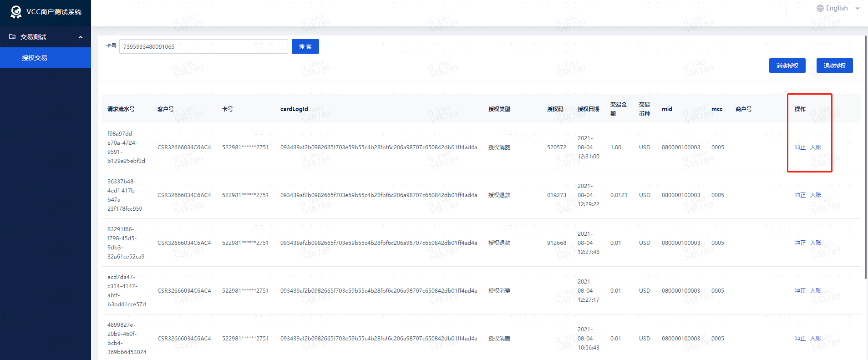Click 入账 for authorization code 019273
Image resolution: width=868 pixels, height=360 pixels.
coord(816,195)
